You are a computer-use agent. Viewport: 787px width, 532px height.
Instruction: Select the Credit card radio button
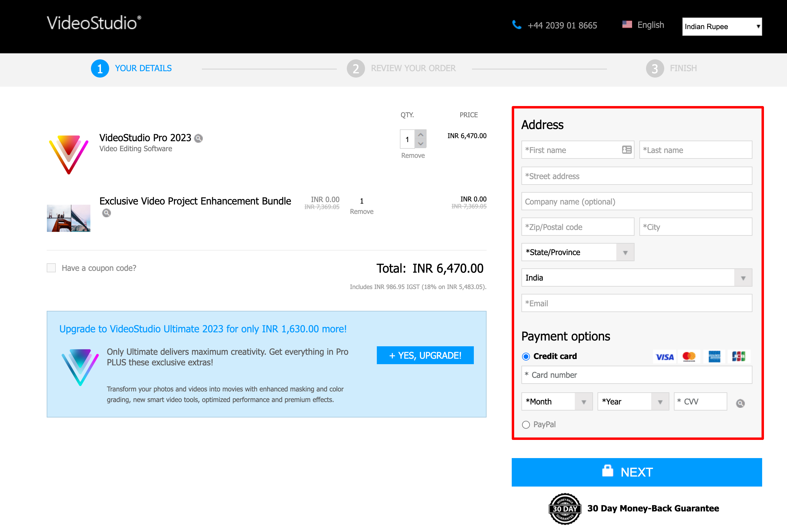tap(525, 356)
